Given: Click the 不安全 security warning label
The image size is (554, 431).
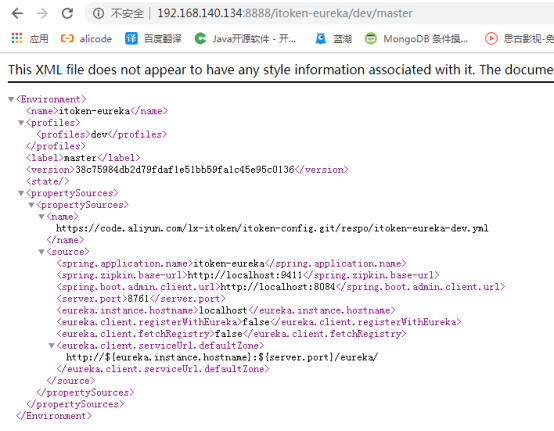Looking at the screenshot, I should point(127,13).
